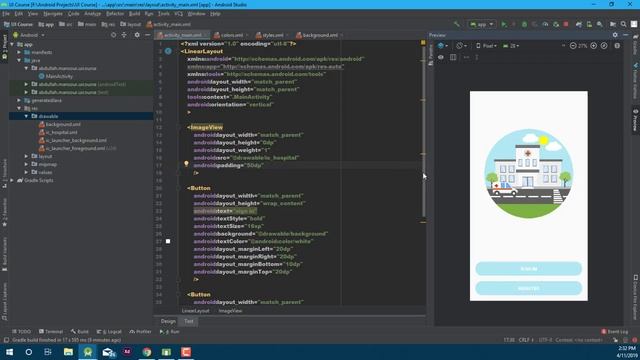Click the Search Everywhere magnifier icon
This screenshot has width=640, height=360.
624,24
